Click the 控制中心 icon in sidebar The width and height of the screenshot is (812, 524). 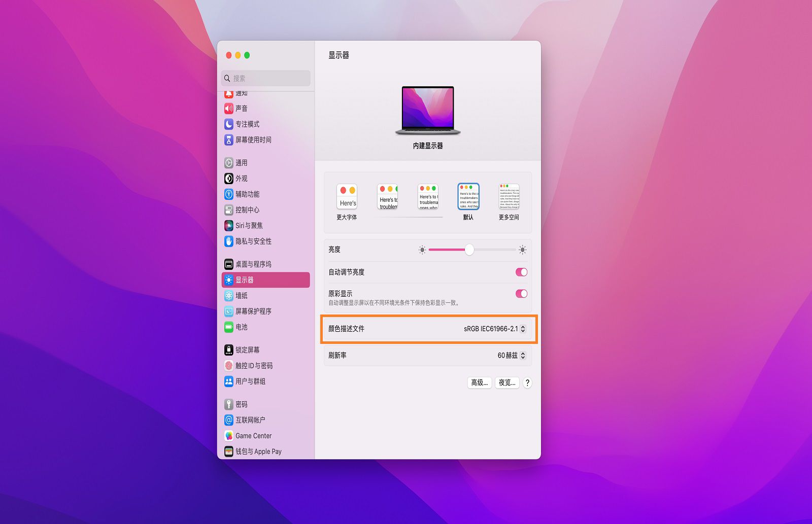pos(228,209)
